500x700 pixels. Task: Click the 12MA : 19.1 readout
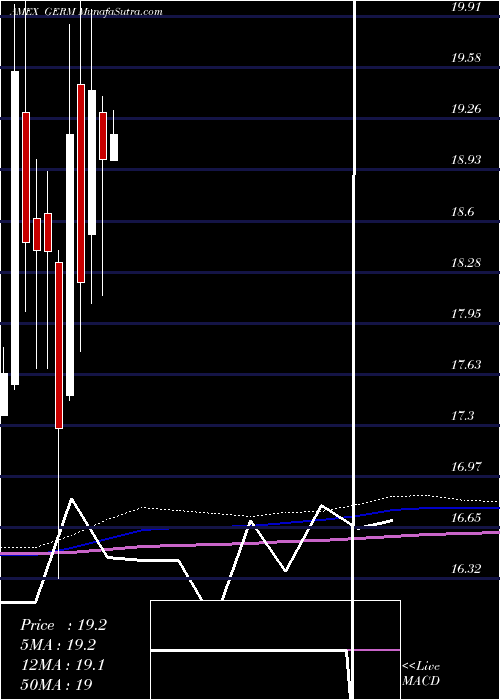(62, 665)
